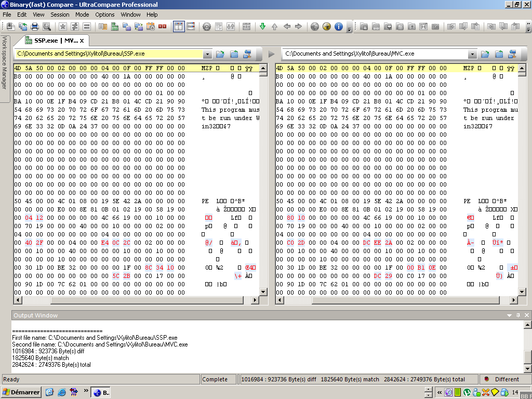Screen dimensions: 532x399
Task: Click right pane scroll up arrow
Action: point(522,68)
